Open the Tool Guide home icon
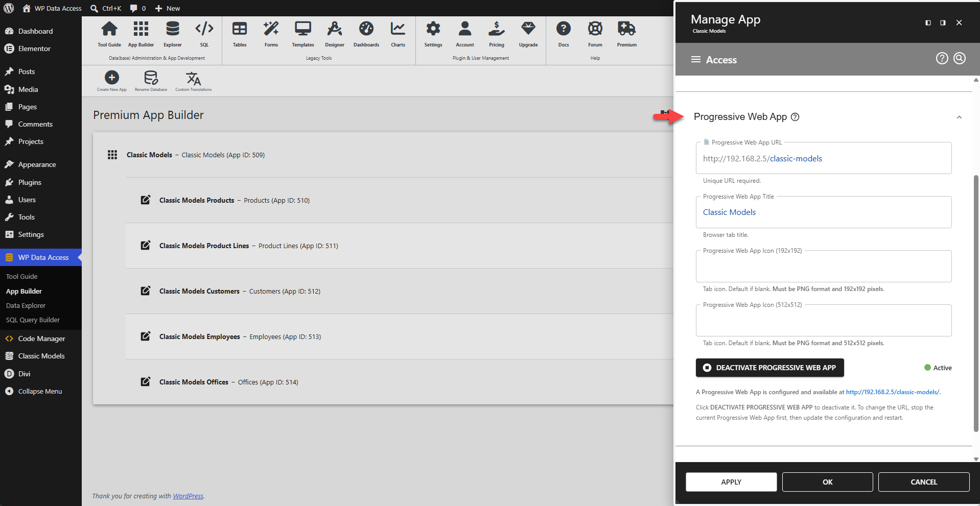The image size is (980, 506). tap(109, 34)
